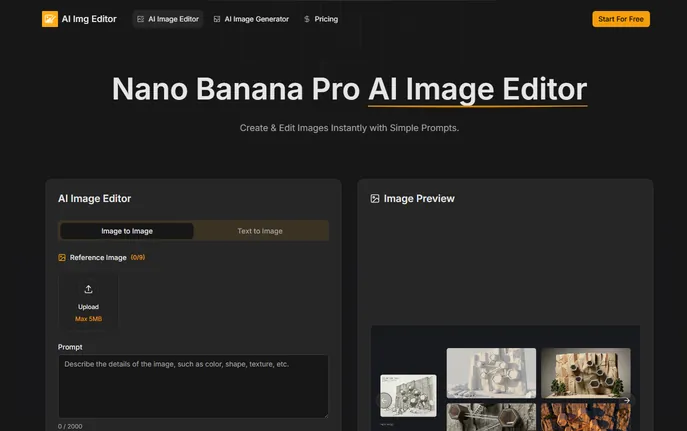The width and height of the screenshot is (687, 431).
Task: Click the Image Preview header icon
Action: pos(375,199)
